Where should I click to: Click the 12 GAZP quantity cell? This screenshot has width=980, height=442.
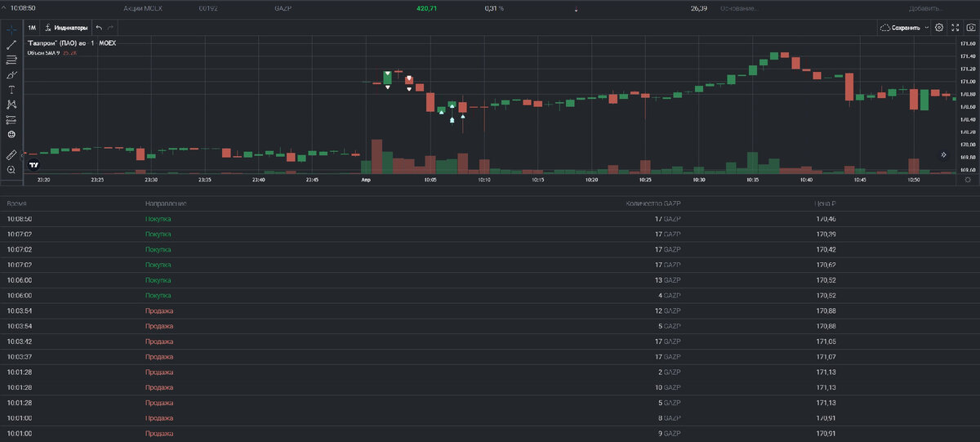[667, 311]
